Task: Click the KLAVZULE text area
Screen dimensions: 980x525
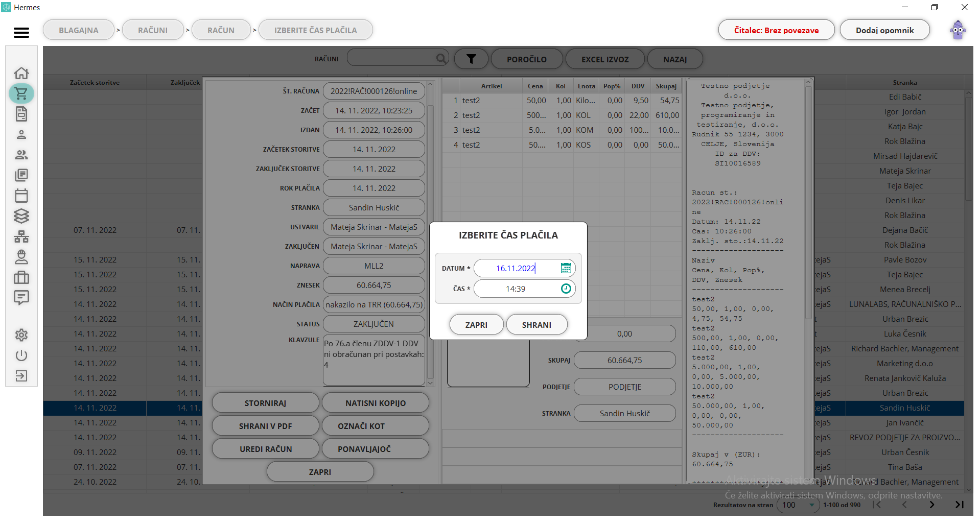Action: [374, 361]
